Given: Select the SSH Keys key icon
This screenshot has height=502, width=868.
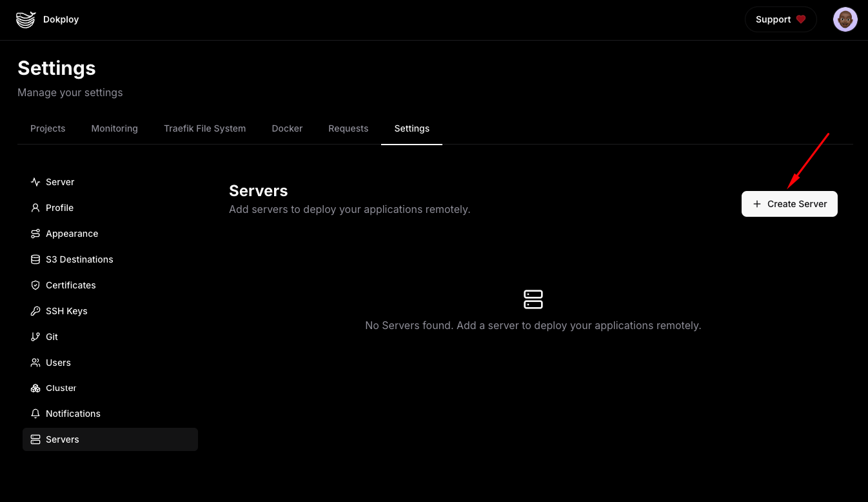Looking at the screenshot, I should (35, 311).
